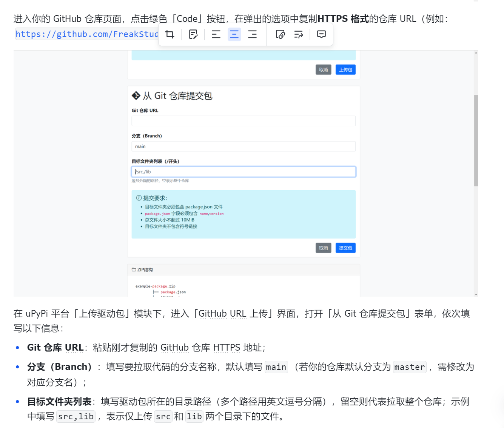Click the blue 上传包 button
Image resolution: width=504 pixels, height=428 pixels.
[x=345, y=70]
